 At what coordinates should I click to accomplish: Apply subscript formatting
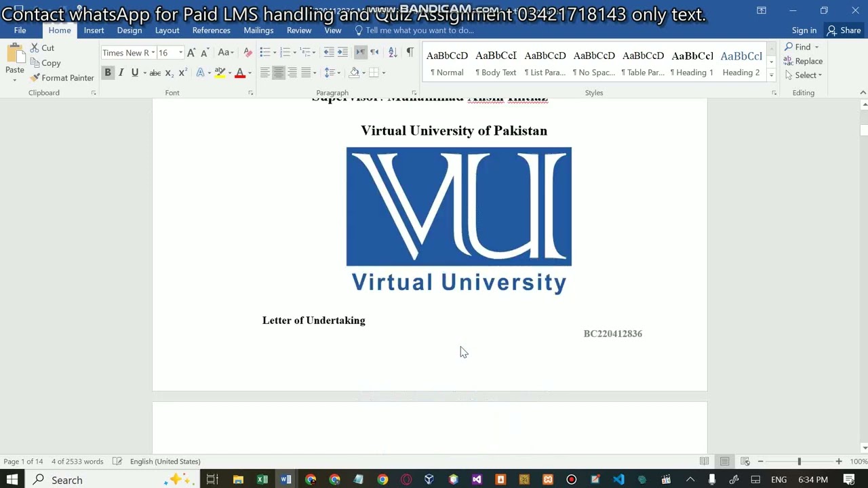tap(169, 73)
